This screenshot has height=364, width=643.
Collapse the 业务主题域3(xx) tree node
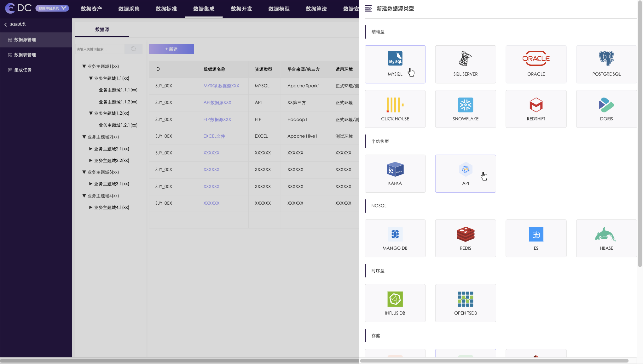point(84,172)
